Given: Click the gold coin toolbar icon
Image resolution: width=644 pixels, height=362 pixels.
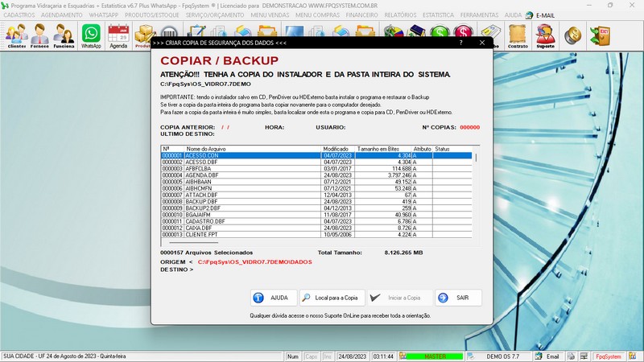Looking at the screenshot, I should (572, 35).
